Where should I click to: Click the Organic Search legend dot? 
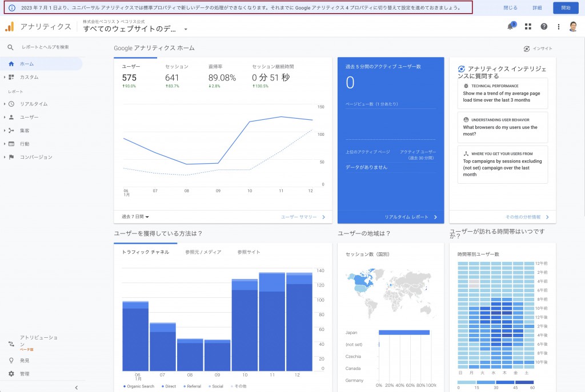(124, 386)
